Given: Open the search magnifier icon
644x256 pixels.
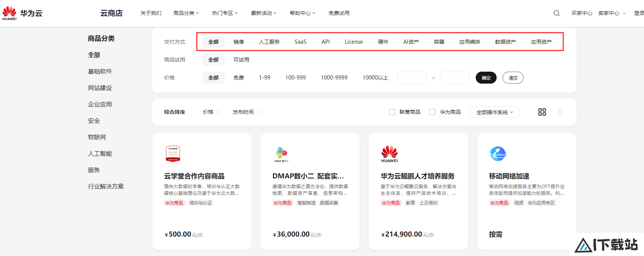Looking at the screenshot, I should pyautogui.click(x=557, y=13).
